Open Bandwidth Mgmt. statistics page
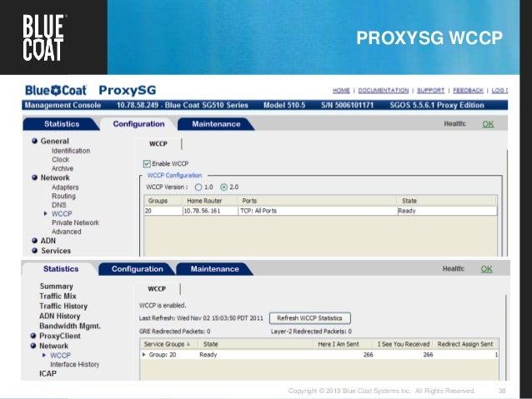The width and height of the screenshot is (532, 399). (70, 327)
